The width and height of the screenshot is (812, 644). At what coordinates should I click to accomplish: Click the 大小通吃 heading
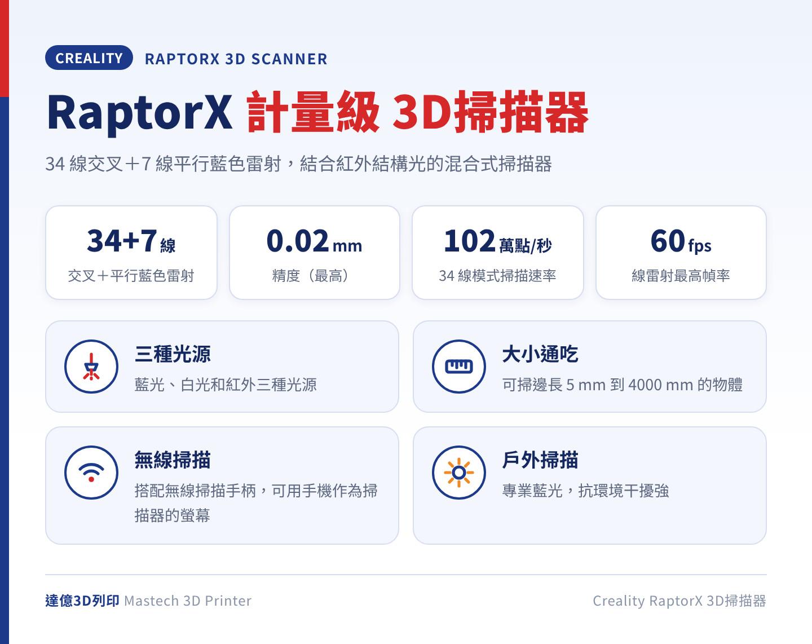coord(540,354)
